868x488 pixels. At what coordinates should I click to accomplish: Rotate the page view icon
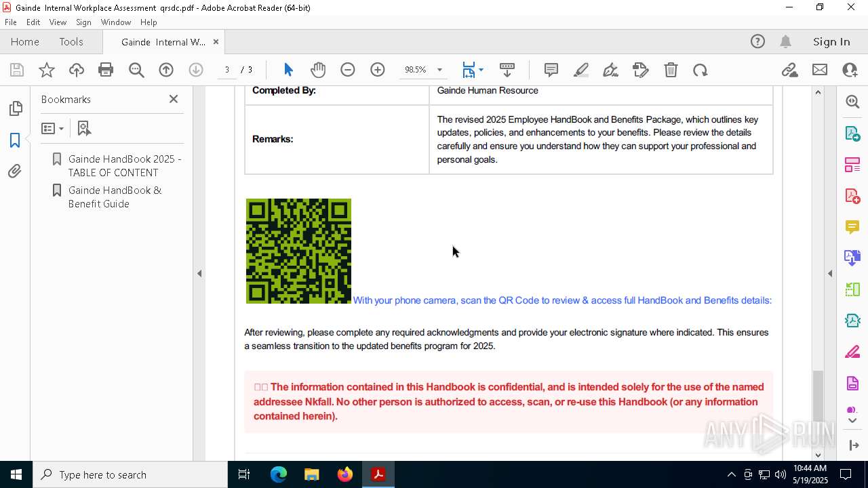[701, 70]
